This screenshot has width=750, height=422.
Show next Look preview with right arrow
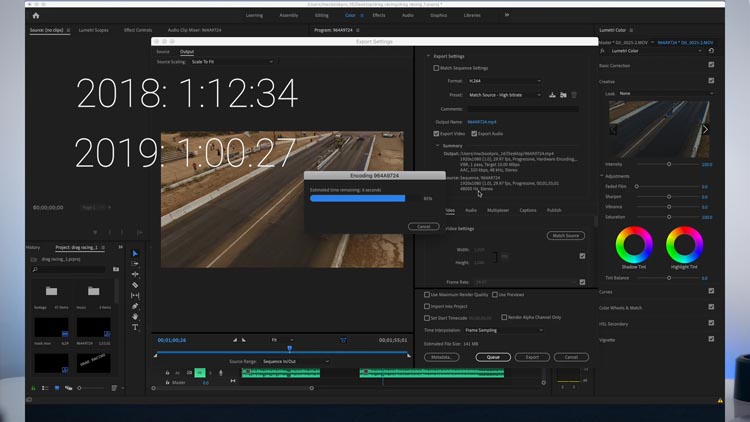point(705,130)
